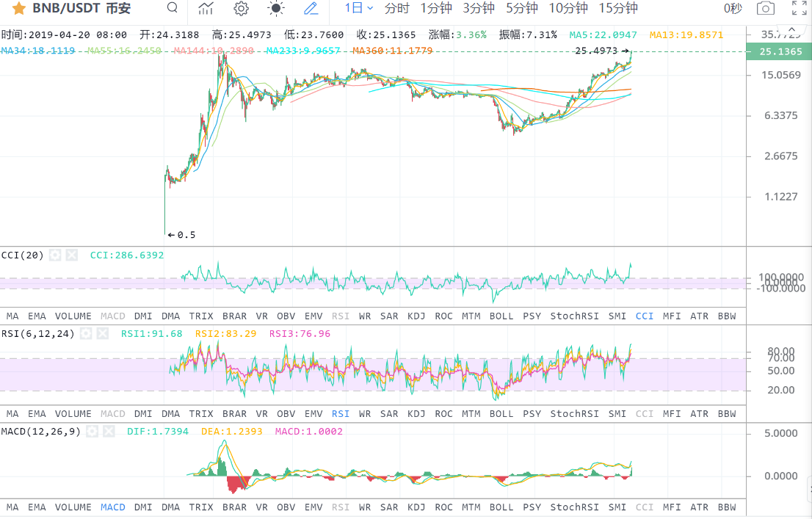Screen dimensions: 812x519
Task: Select BOLL in the RSI panel indicator row
Action: [501, 413]
